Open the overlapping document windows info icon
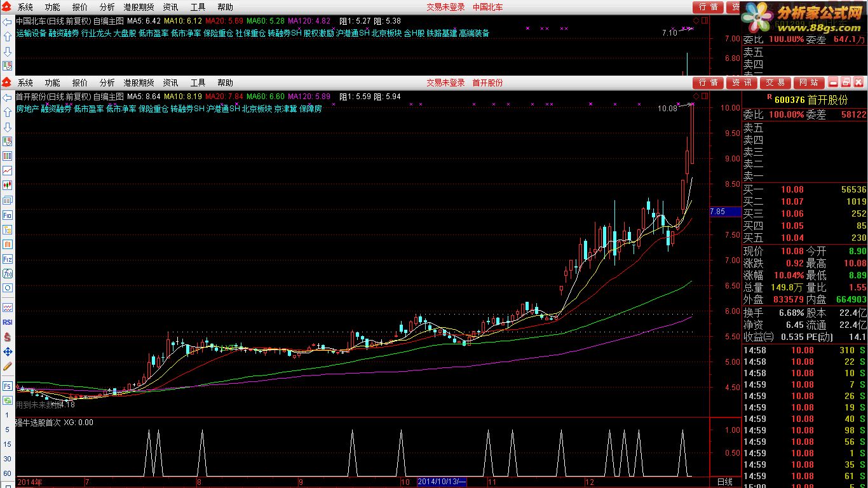The image size is (868, 488). coord(8,200)
